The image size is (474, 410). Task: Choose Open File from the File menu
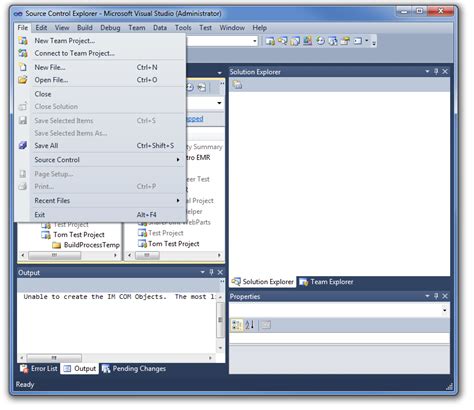click(100, 80)
